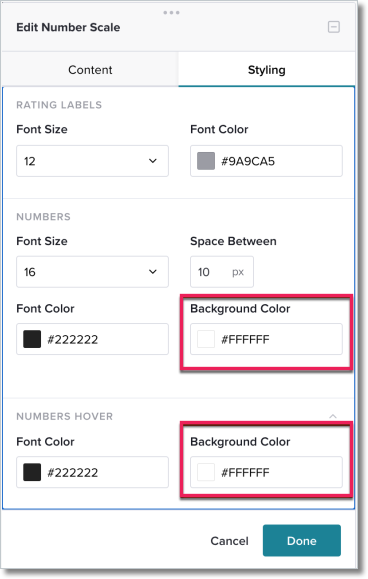Open the Numbers background color white swatch
Viewport: 368px width, 579px height.
coord(206,339)
